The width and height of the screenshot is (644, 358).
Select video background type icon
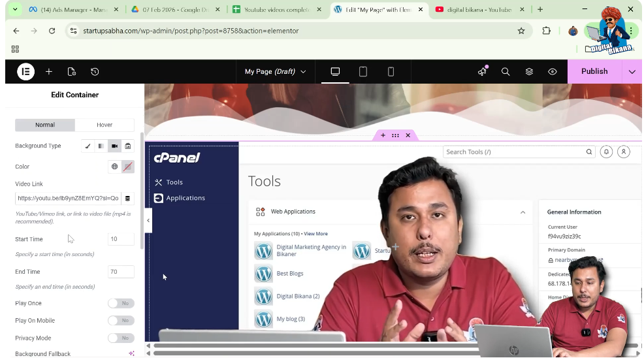[114, 146]
